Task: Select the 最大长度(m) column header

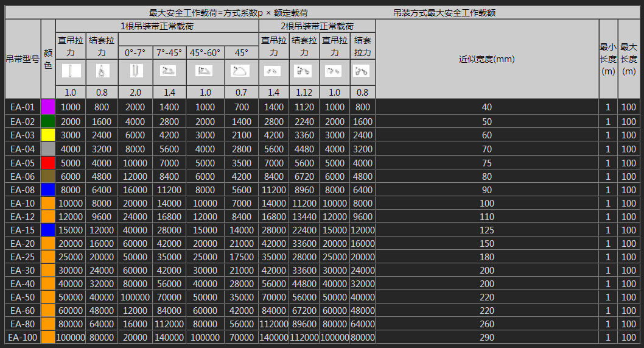Action: pyautogui.click(x=629, y=59)
